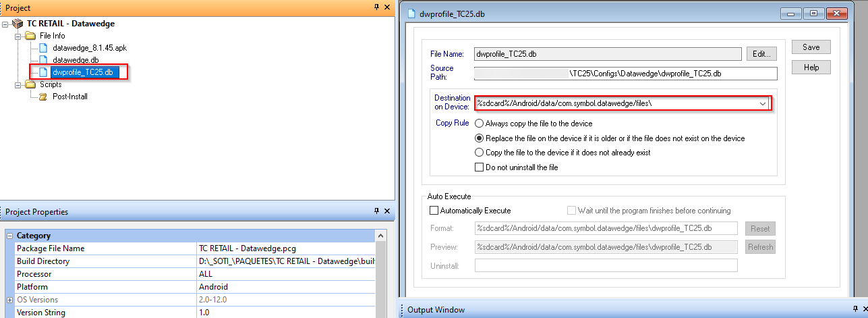Click the Build Directory property value
The image size is (868, 318).
click(x=286, y=261)
